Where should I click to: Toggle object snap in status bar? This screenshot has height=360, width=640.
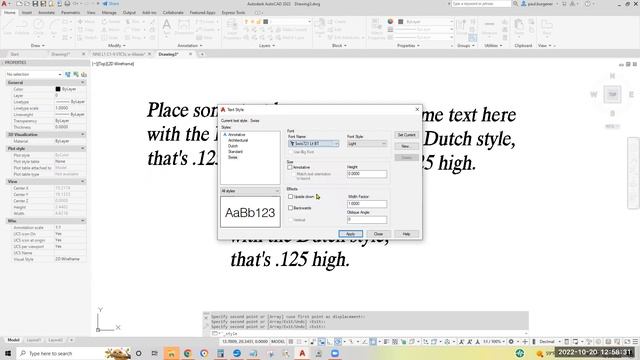(x=373, y=341)
